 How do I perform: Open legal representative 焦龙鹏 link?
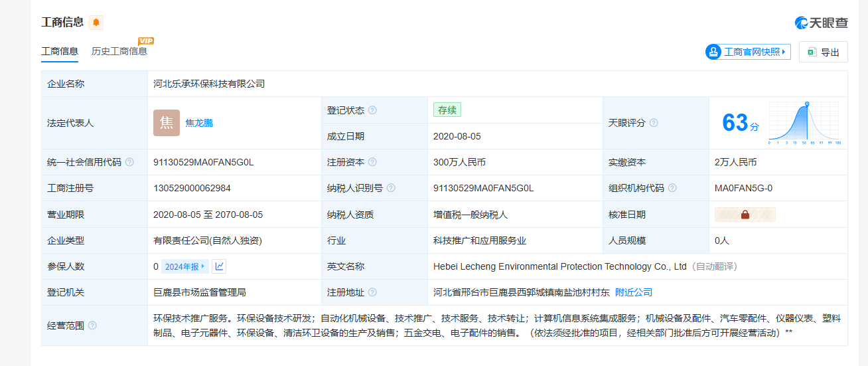[x=199, y=123]
